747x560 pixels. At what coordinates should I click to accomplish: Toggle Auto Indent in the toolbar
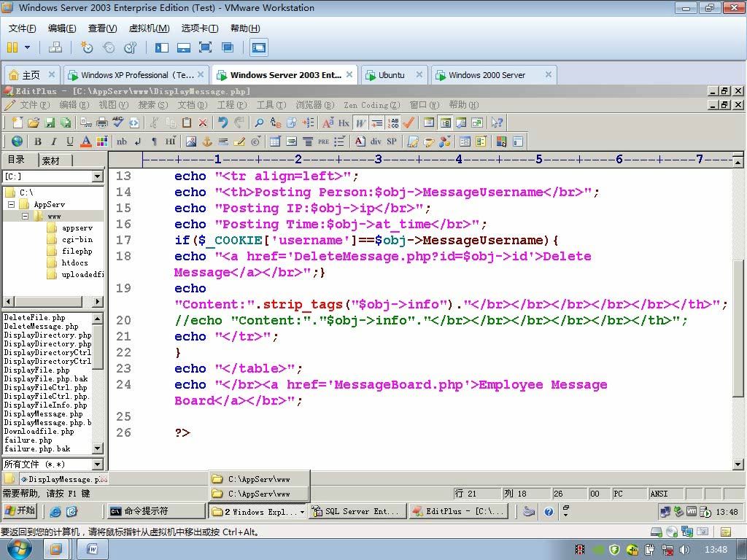pyautogui.click(x=377, y=122)
